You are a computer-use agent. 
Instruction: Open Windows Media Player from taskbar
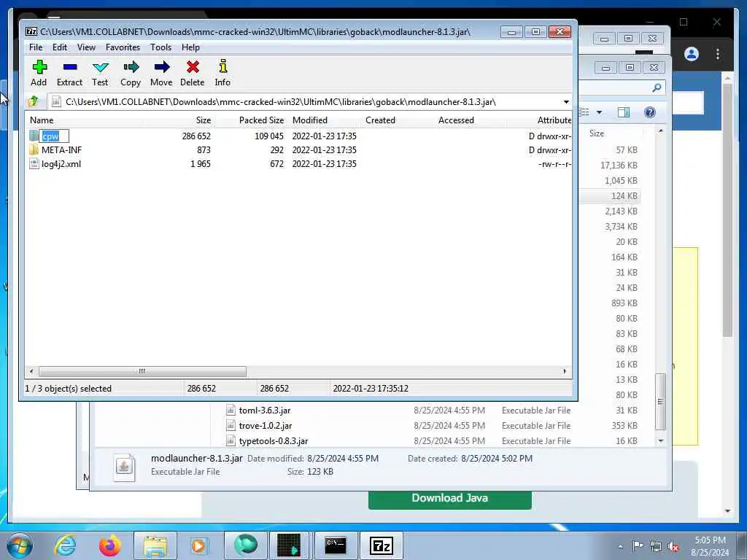[x=198, y=545]
